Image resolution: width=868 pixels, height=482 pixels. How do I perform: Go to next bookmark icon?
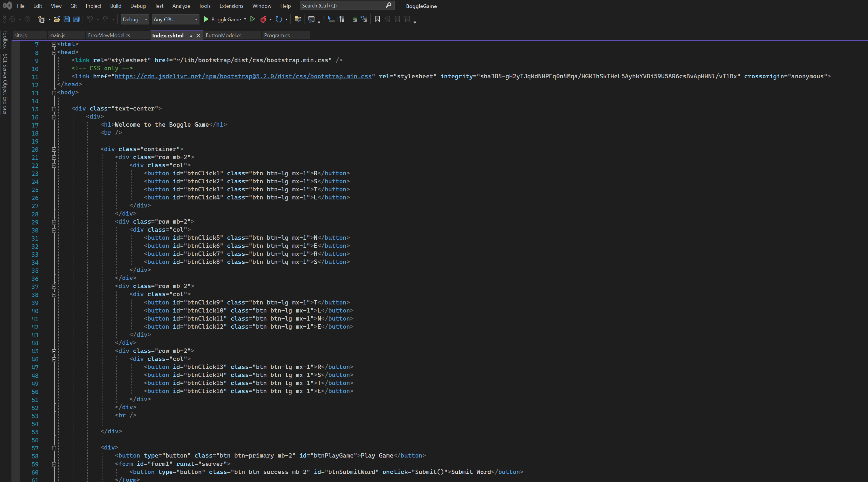[397, 19]
